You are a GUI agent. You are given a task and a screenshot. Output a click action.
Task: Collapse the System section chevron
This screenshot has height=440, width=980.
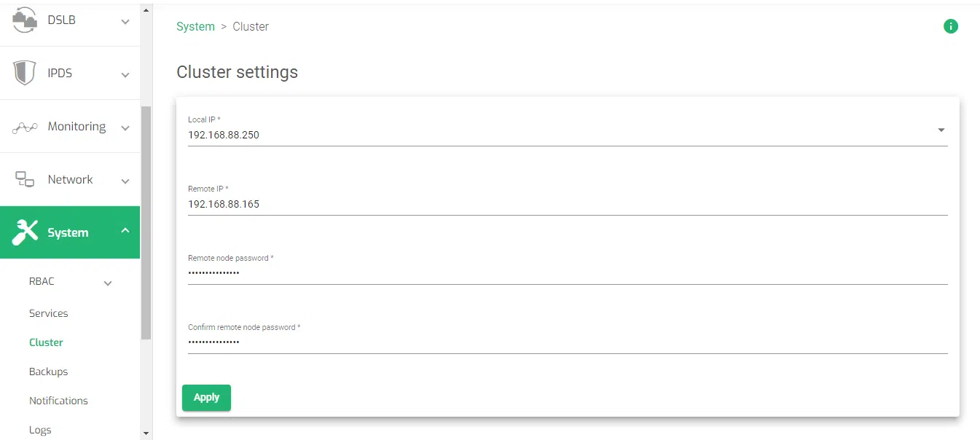[x=125, y=231]
